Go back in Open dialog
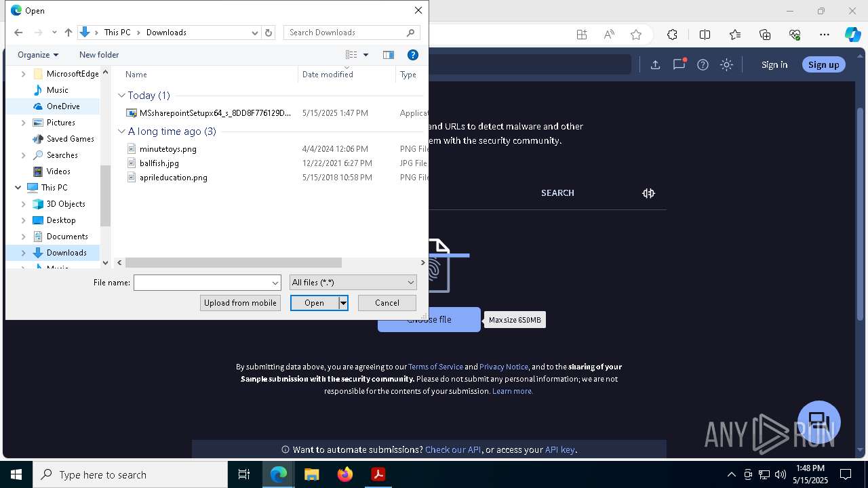The image size is (868, 488). tap(18, 33)
